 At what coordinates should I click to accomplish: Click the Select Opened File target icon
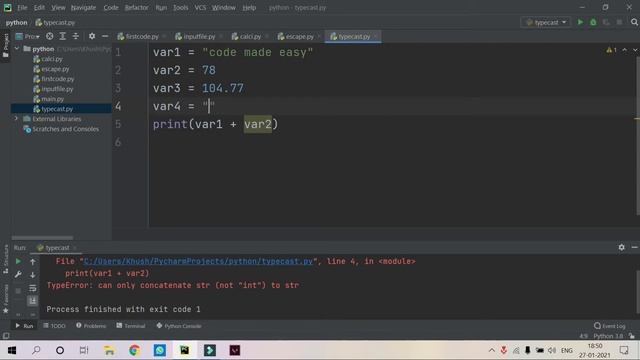click(49, 36)
